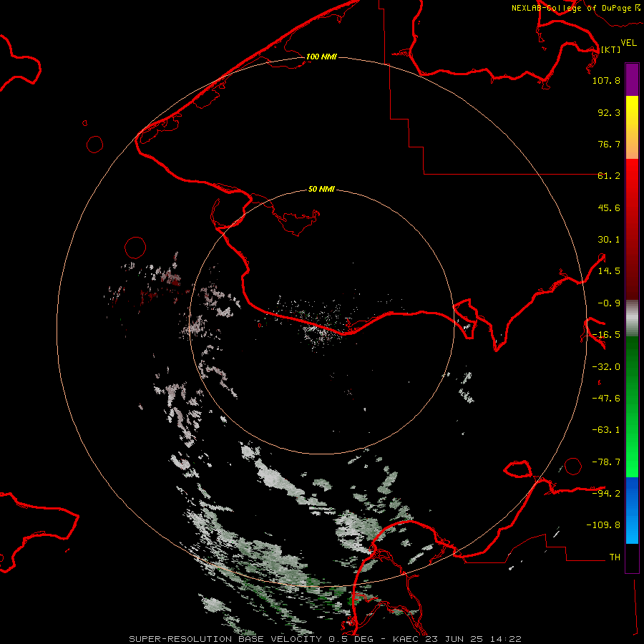Click the 100 NMI range ring label
The height and width of the screenshot is (644, 644).
point(321,57)
